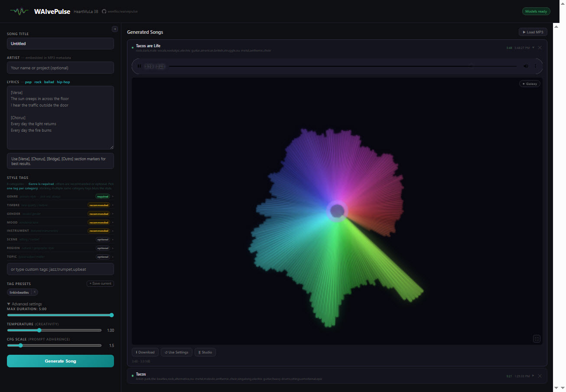The image size is (566, 392).
Task: Pause the Tacos are Life audio
Action: point(139,66)
